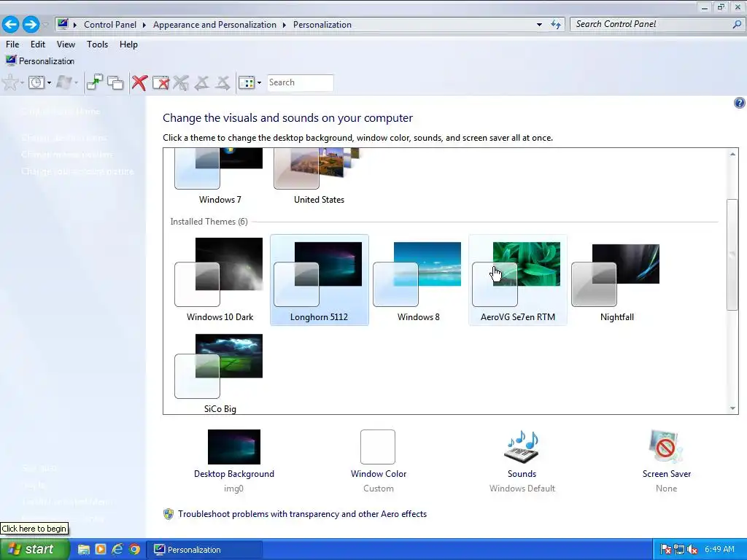
Task: Click the Start button
Action: click(35, 549)
